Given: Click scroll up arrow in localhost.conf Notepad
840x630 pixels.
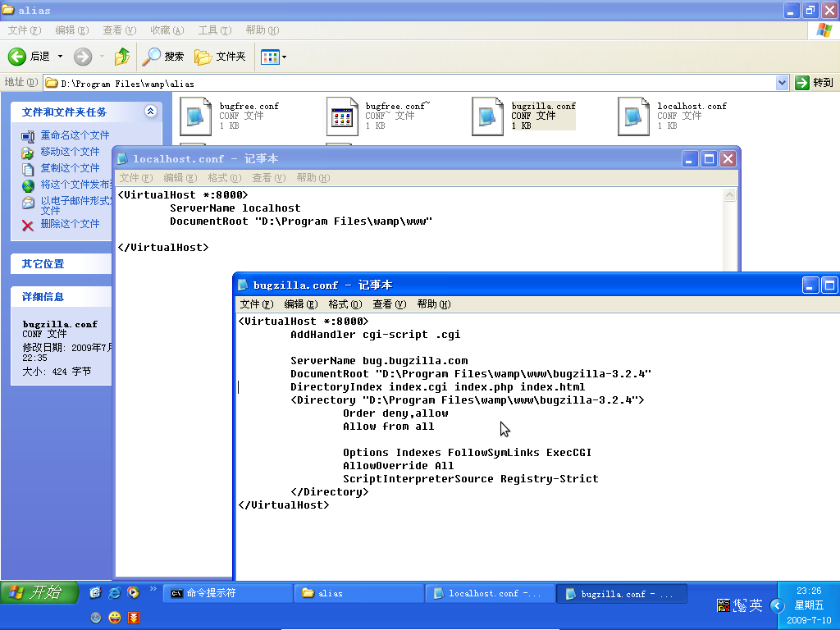Looking at the screenshot, I should [x=729, y=195].
